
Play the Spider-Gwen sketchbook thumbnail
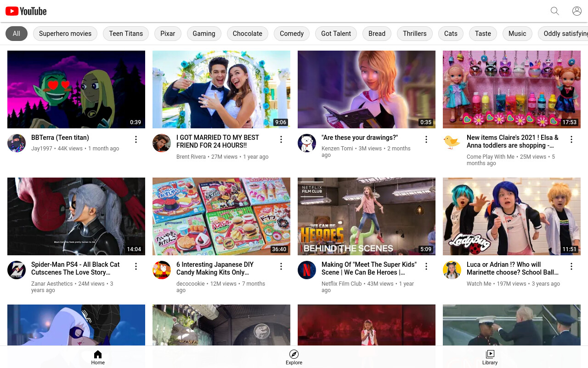(x=367, y=89)
